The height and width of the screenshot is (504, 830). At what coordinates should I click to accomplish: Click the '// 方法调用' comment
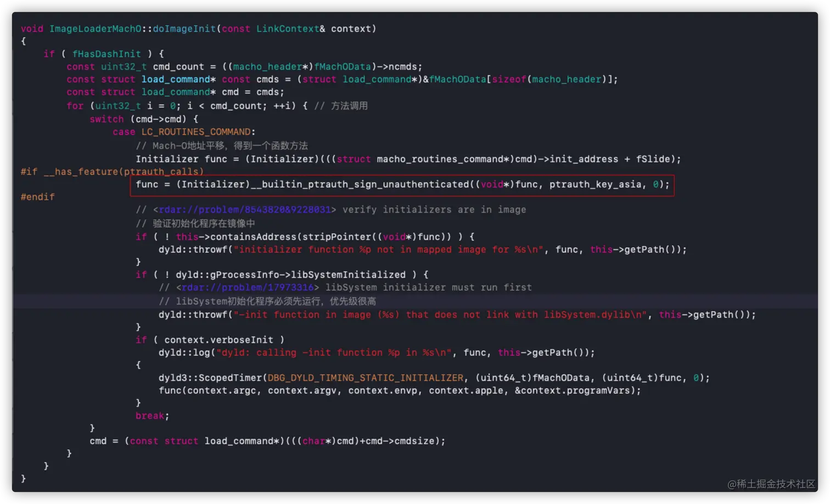pyautogui.click(x=341, y=106)
